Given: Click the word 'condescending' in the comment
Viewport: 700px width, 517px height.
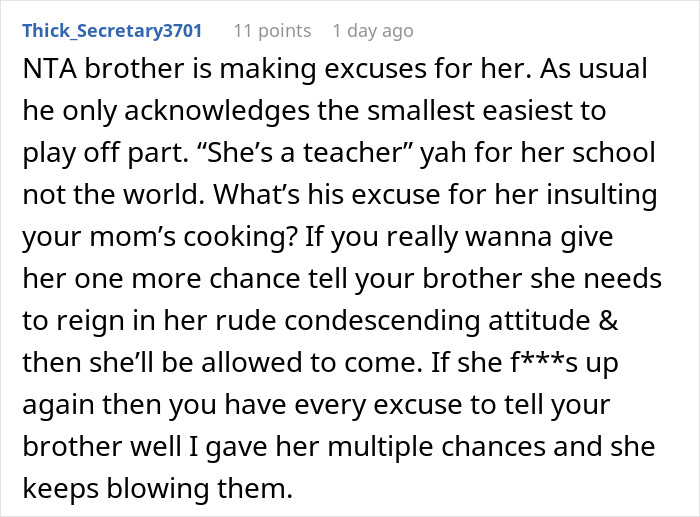Looking at the screenshot, I should point(382,320).
